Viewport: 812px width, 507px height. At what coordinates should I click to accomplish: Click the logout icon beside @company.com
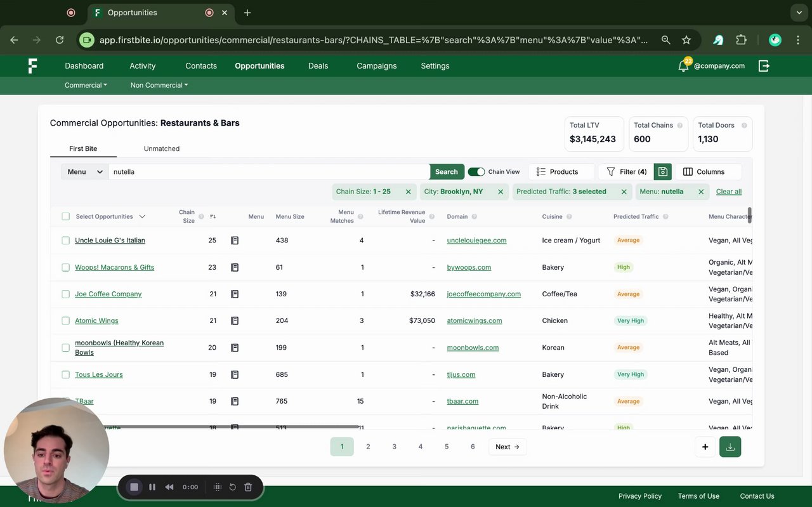pyautogui.click(x=764, y=65)
